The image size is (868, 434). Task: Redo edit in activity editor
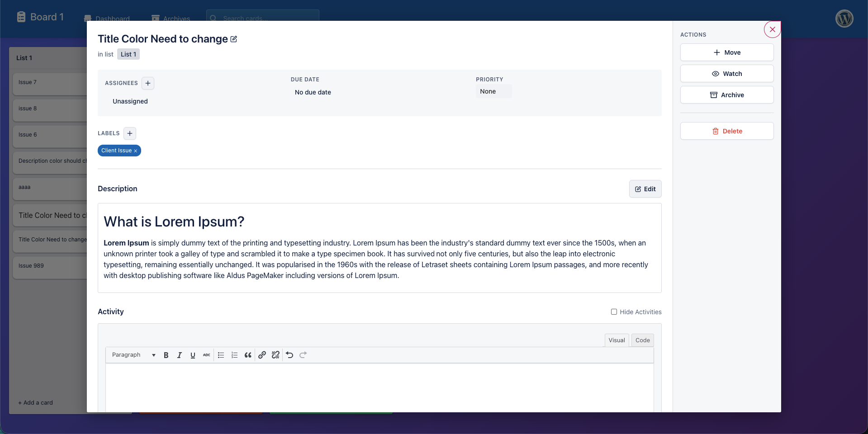pyautogui.click(x=303, y=355)
